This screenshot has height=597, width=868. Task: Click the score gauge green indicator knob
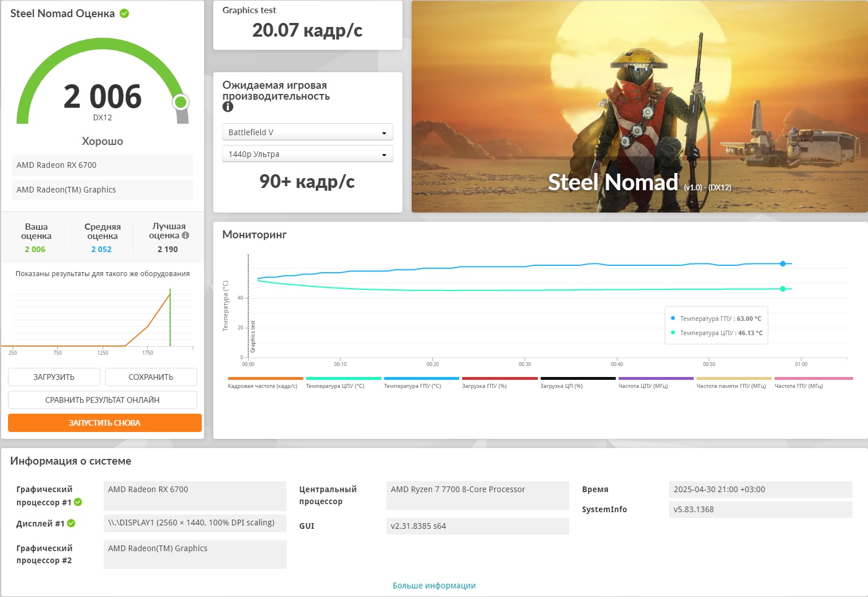(181, 102)
